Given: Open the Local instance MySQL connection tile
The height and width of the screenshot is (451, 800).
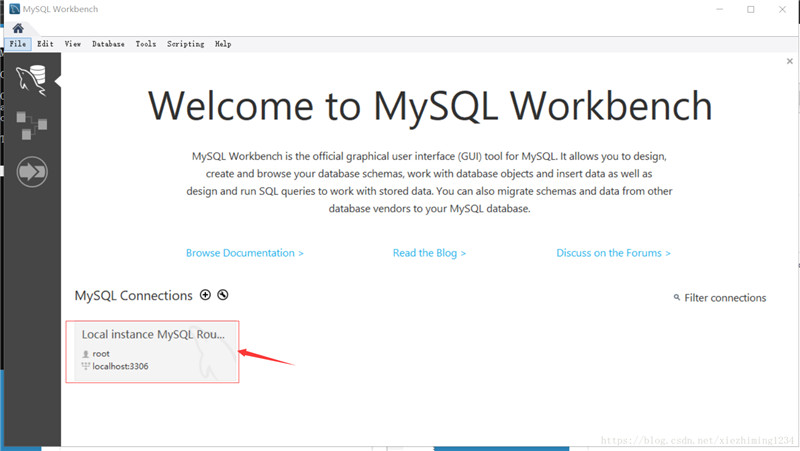Looking at the screenshot, I should pos(152,352).
